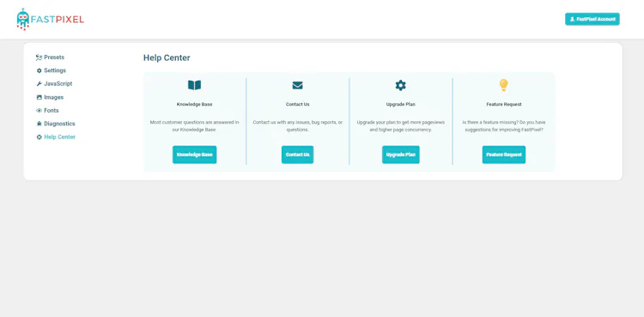
Task: Click the Knowledge Base card title text
Action: coord(194,105)
